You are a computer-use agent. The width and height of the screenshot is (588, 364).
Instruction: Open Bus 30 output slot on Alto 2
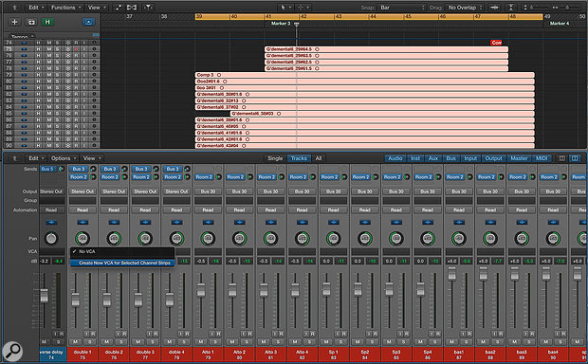[x=239, y=191]
